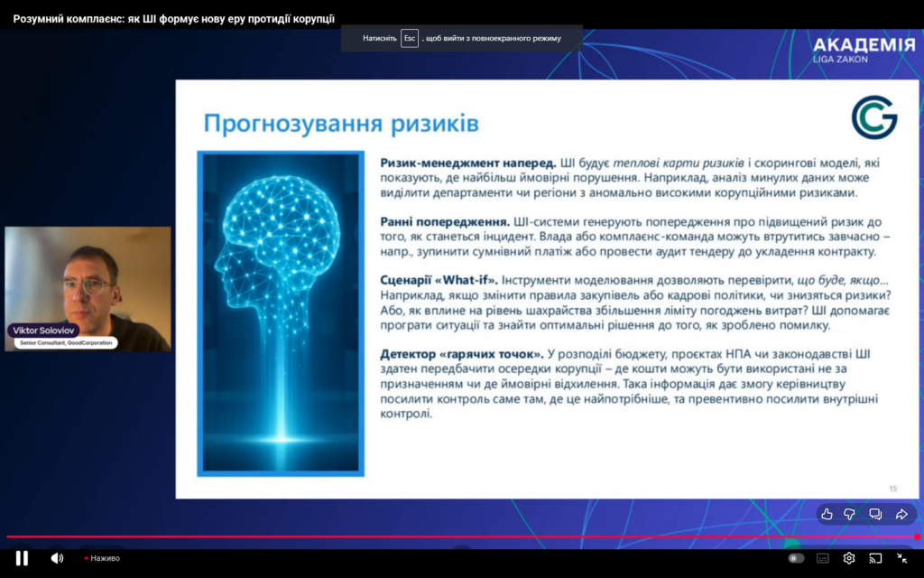The image size is (924, 578).
Task: Open the player settings gear menu
Action: pos(849,558)
